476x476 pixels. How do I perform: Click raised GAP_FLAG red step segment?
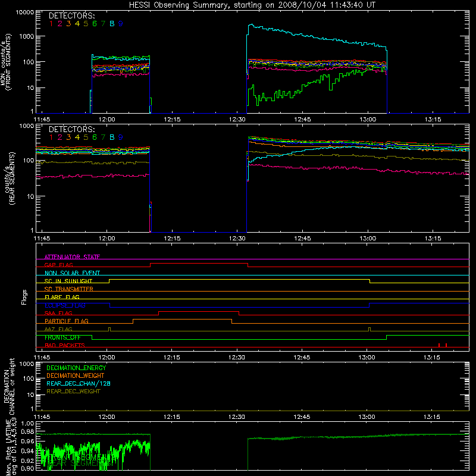199,264
